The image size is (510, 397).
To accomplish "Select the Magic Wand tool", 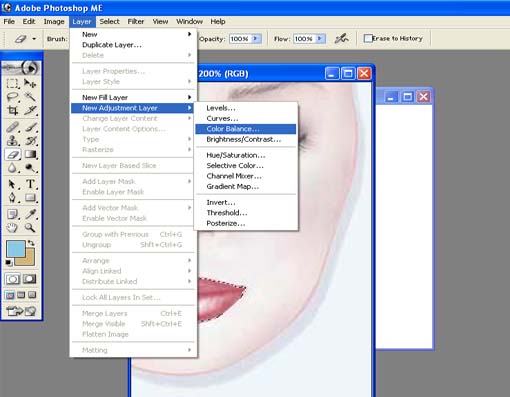I will click(30, 97).
